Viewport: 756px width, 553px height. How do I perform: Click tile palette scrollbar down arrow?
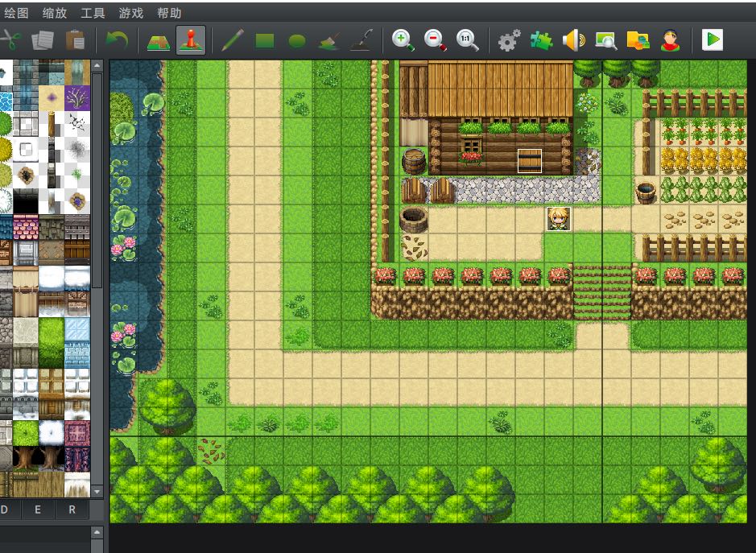click(x=97, y=492)
